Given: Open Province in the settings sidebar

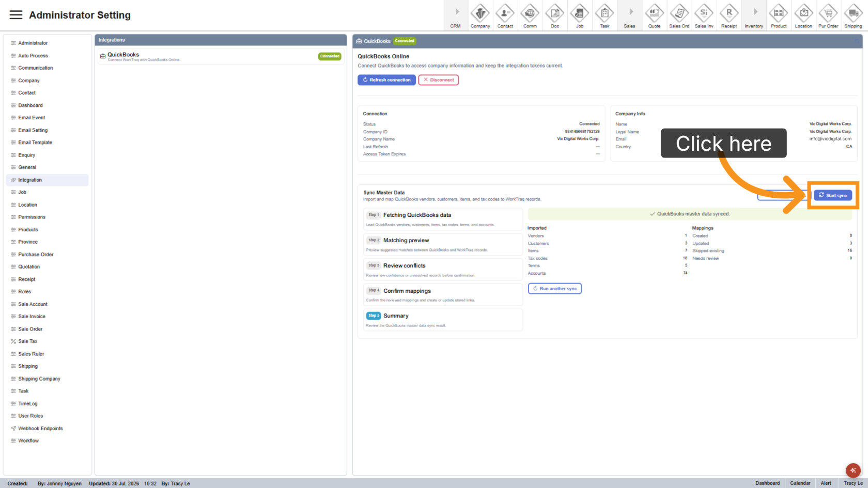Looking at the screenshot, I should click(47, 242).
